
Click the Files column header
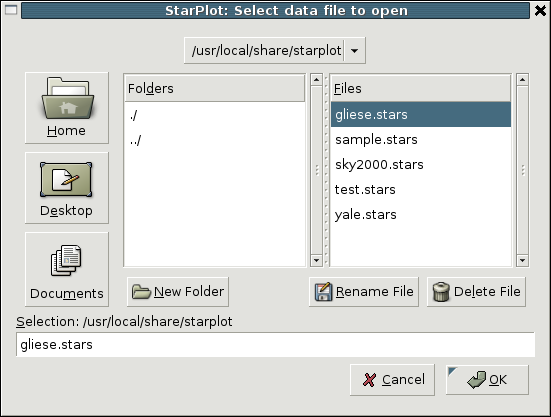pos(421,89)
